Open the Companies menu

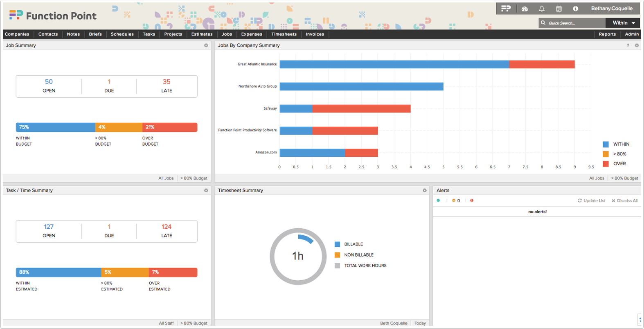[17, 34]
